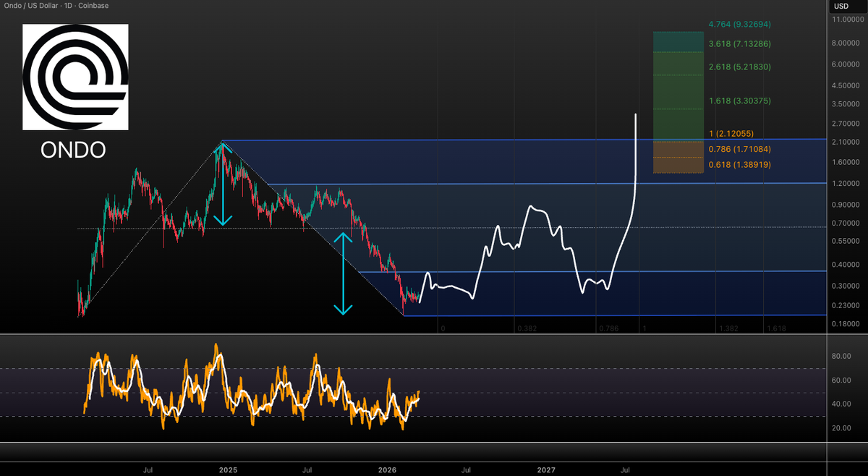Click the 40.00 RSI axis label
This screenshot has width=868, height=476.
tap(842, 404)
